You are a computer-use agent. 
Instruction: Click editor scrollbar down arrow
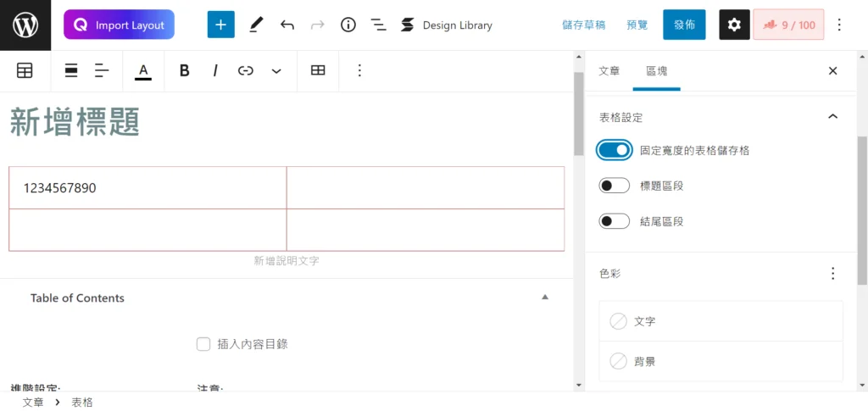(578, 385)
